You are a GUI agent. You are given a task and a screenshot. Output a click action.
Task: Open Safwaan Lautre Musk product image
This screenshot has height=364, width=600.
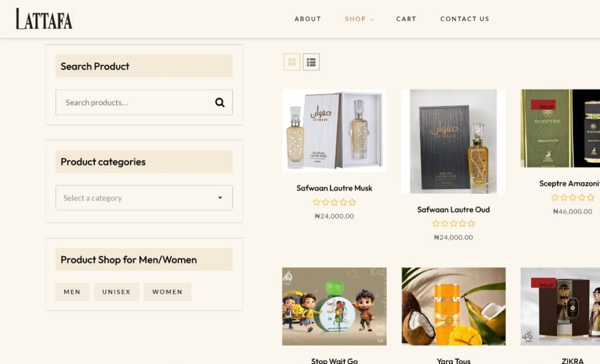coord(335,131)
